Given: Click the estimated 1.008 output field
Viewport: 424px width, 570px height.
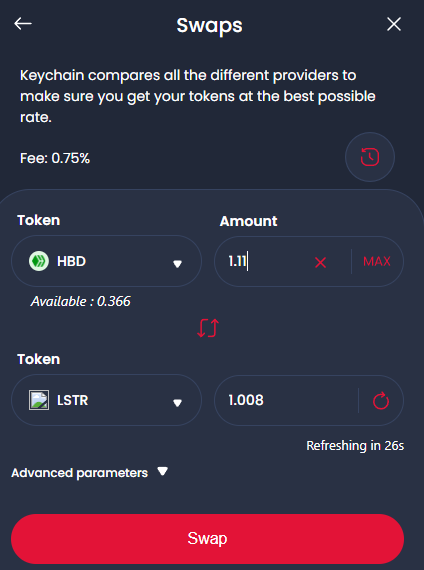Looking at the screenshot, I should 287,400.
